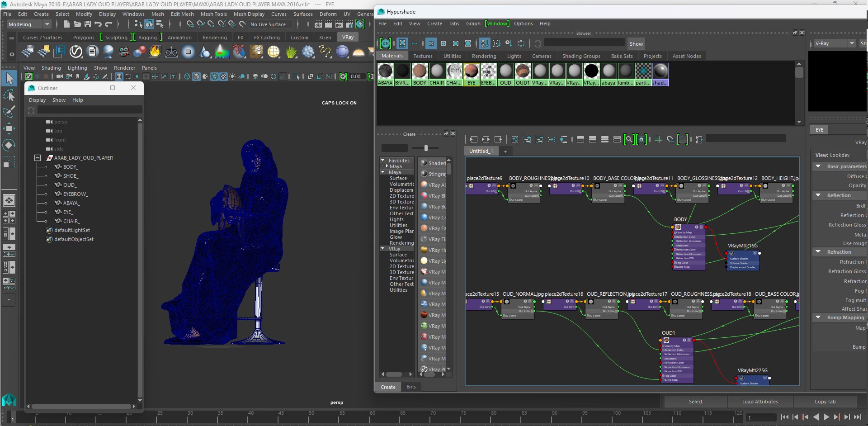Click the undo arrow icon
Viewport: 868px width, 426px height.
(x=98, y=24)
